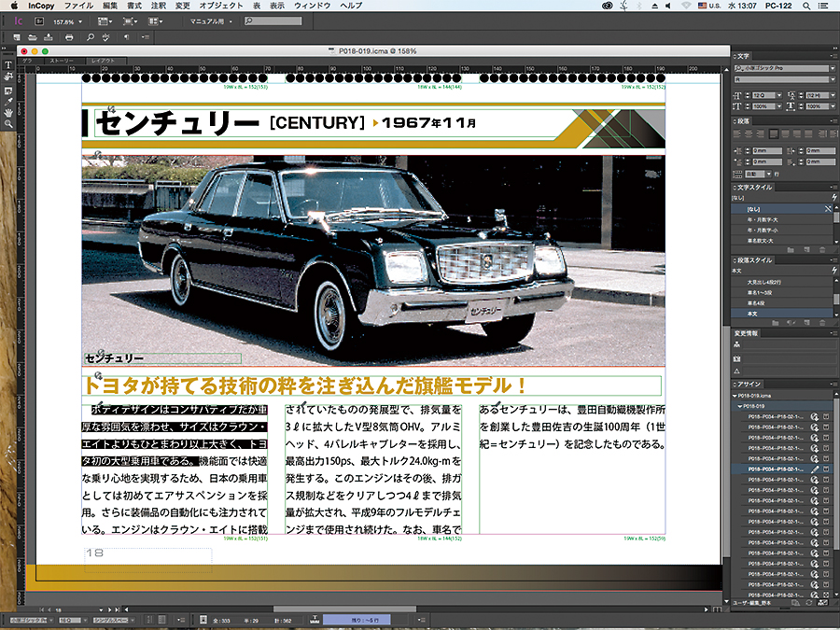Viewport: 840px width, 630px height.
Task: Click the font size 12 Q field
Action: tap(763, 95)
